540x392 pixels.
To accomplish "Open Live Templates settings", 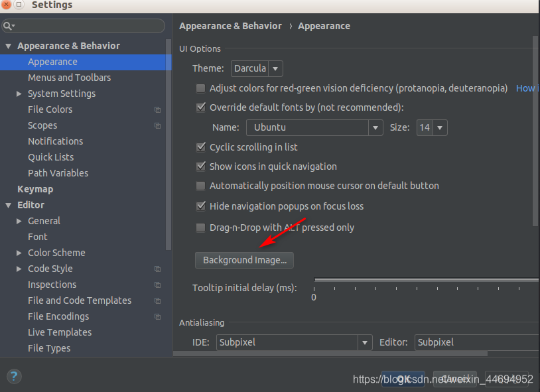I will (x=60, y=332).
